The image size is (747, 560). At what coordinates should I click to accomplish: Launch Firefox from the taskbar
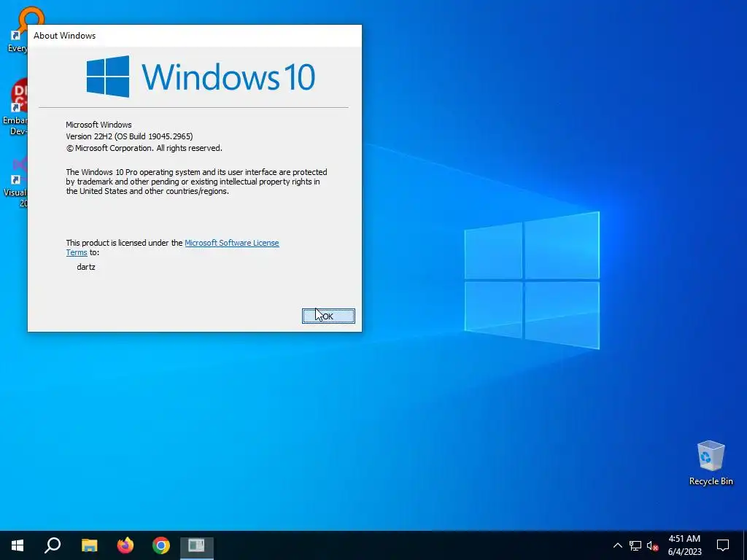125,545
